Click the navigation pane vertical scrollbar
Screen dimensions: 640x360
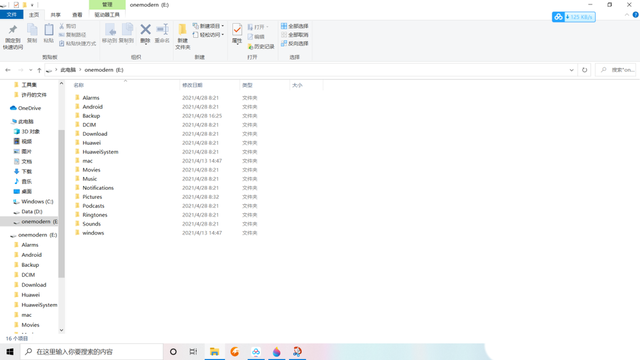(x=61, y=204)
